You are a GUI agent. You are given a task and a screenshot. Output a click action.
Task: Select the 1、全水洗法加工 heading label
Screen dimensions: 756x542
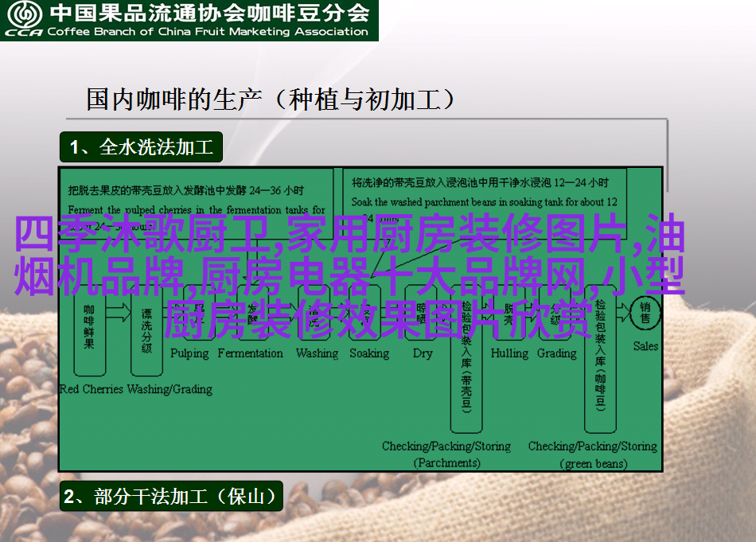142,147
